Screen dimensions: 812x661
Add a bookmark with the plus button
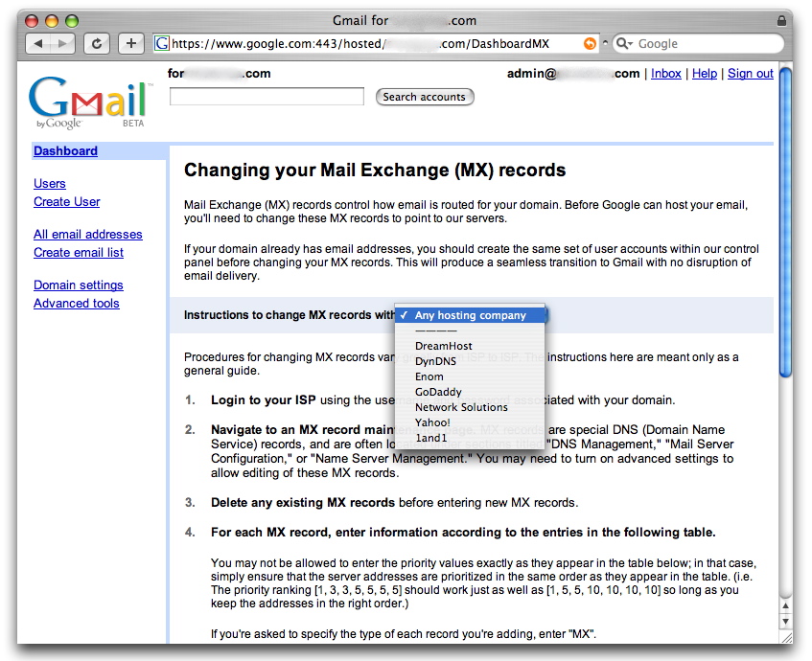pyautogui.click(x=131, y=43)
